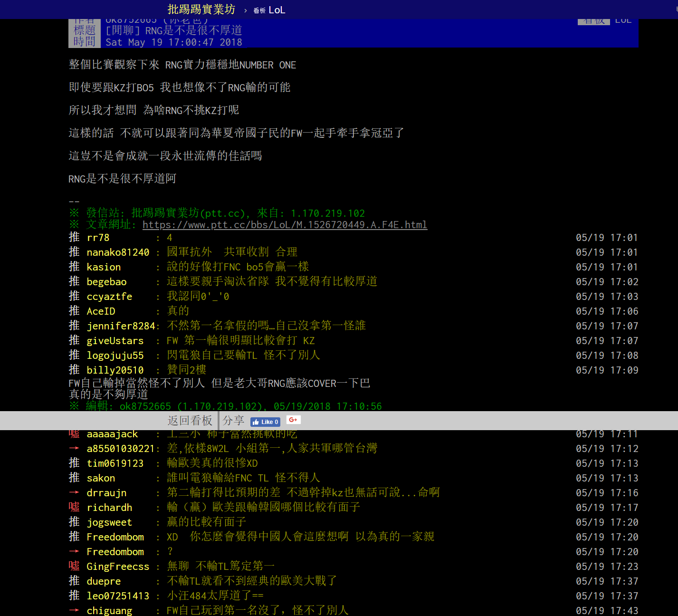
Task: Click username ccyaztfe
Action: pos(109,297)
